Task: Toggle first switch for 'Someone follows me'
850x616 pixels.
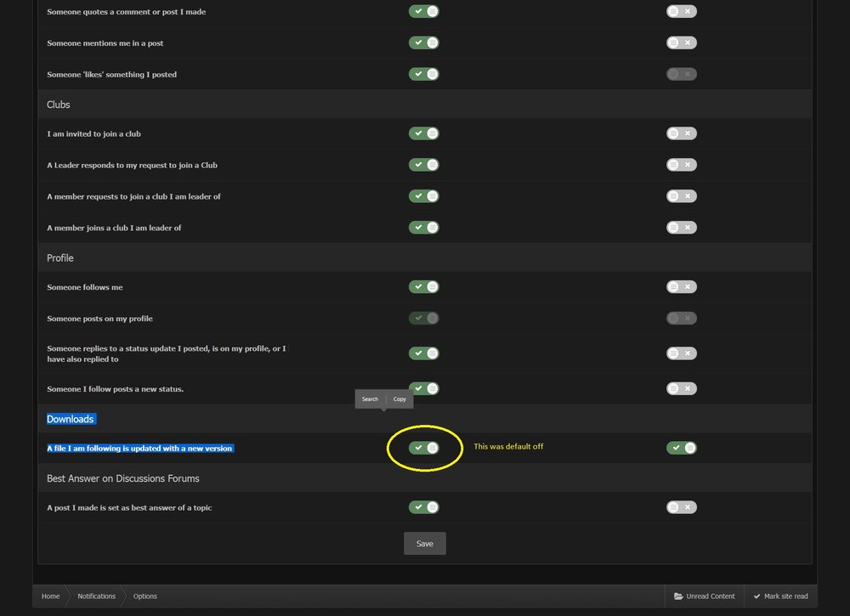Action: pos(424,286)
